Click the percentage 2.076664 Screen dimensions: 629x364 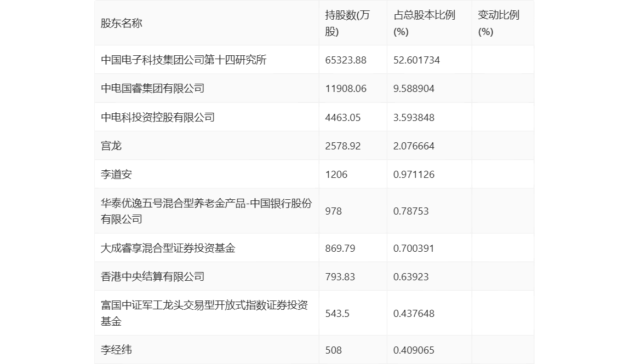[x=414, y=146]
